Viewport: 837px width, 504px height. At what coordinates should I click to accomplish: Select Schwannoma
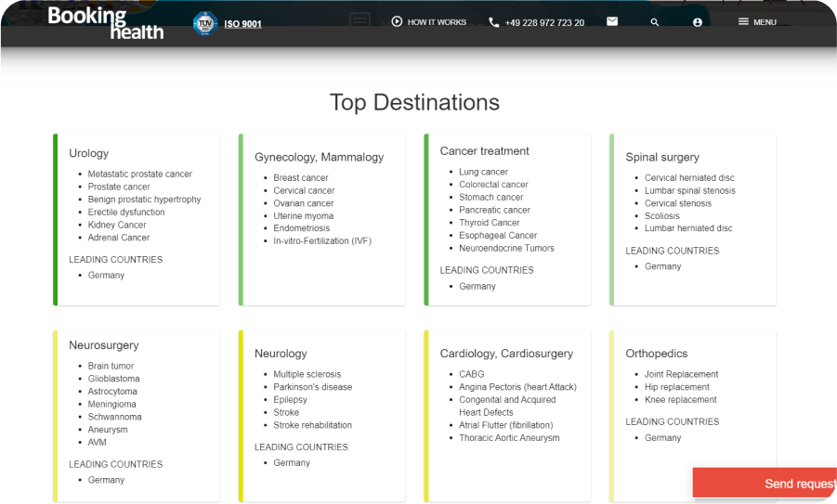pyautogui.click(x=115, y=417)
